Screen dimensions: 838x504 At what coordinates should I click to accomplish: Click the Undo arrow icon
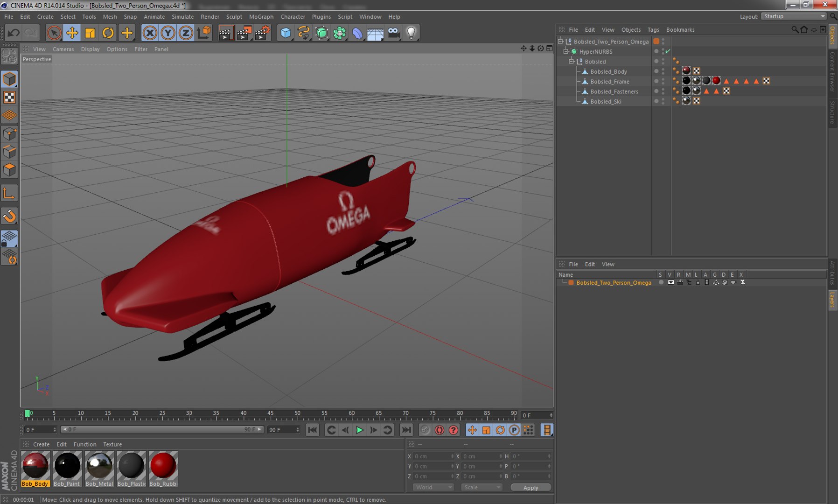coord(14,33)
